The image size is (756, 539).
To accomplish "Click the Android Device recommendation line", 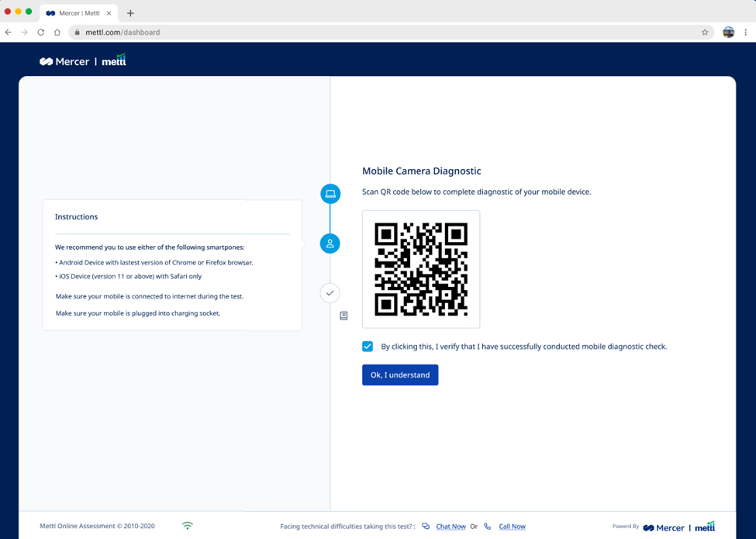I will coord(154,262).
